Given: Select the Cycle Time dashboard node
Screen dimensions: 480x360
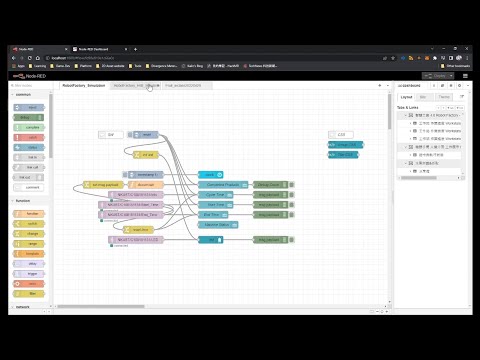Looking at the screenshot, I should point(216,195).
